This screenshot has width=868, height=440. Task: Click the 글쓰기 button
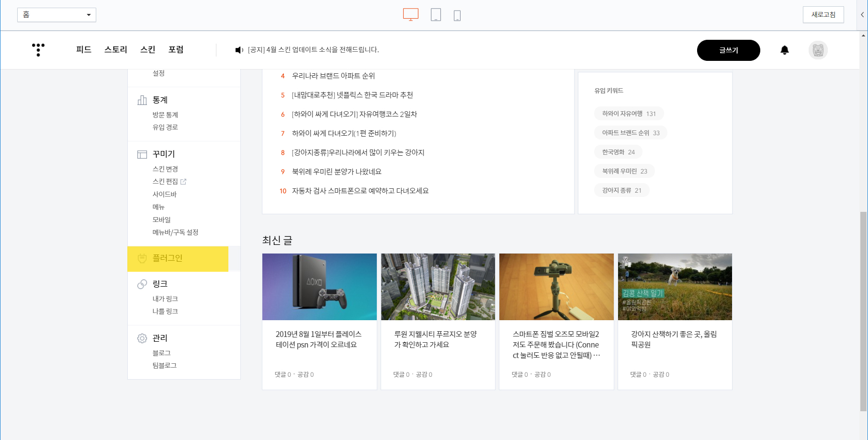tap(729, 50)
